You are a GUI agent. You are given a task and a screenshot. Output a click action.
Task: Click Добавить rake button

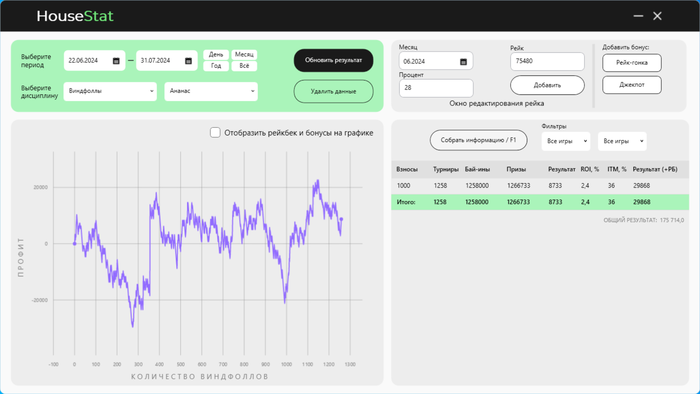coord(547,85)
